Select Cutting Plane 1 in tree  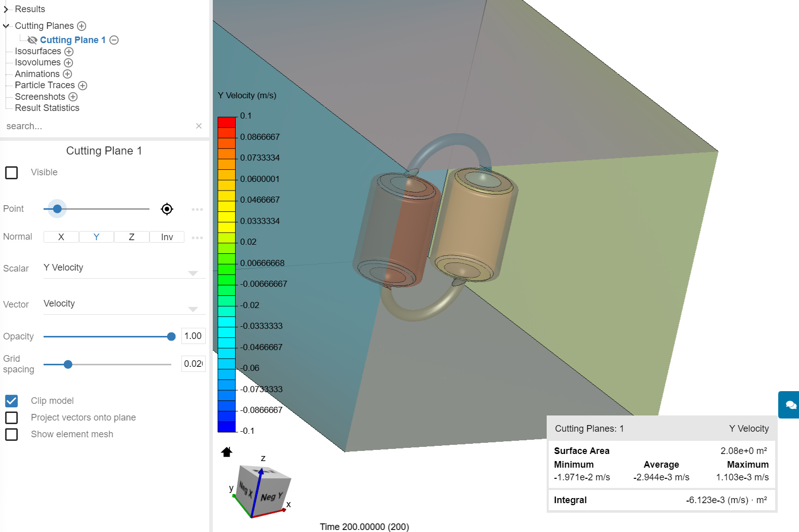pyautogui.click(x=72, y=40)
